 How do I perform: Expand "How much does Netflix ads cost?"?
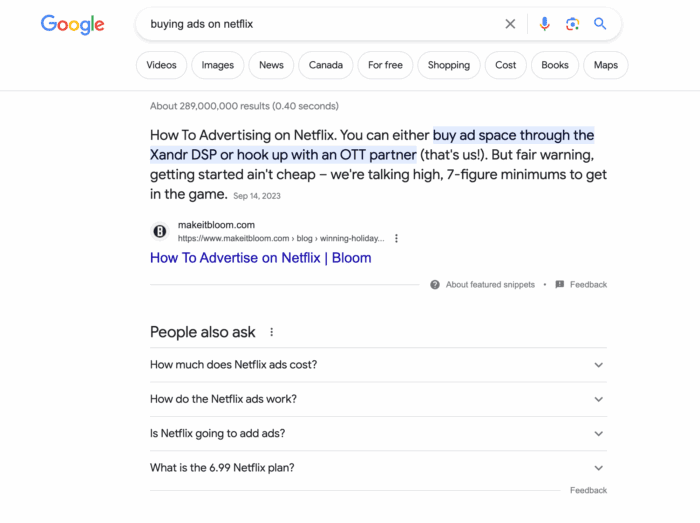point(598,365)
